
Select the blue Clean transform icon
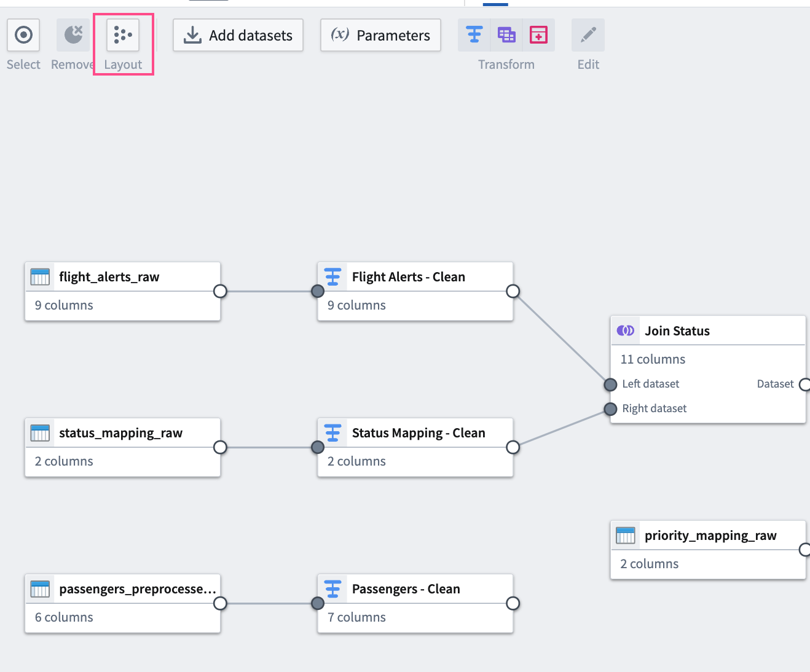[474, 35]
